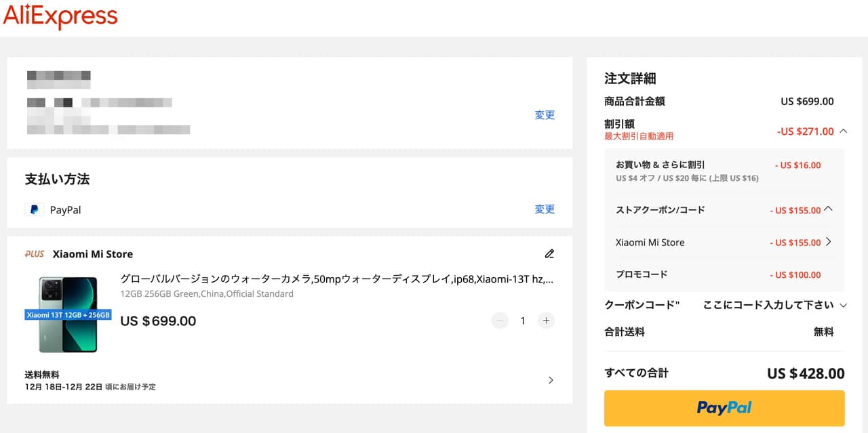Expand the クーポンコード input dropdown
868x433 pixels.
tap(843, 305)
